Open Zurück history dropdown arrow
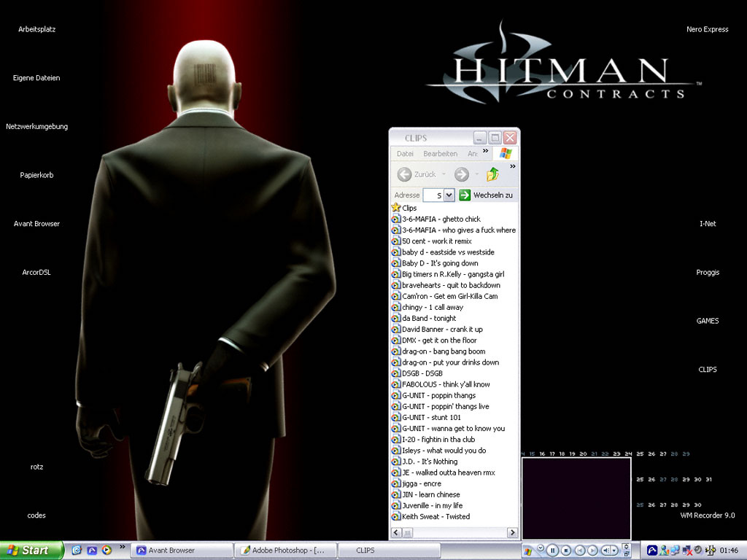The width and height of the screenshot is (747, 560). pyautogui.click(x=444, y=174)
